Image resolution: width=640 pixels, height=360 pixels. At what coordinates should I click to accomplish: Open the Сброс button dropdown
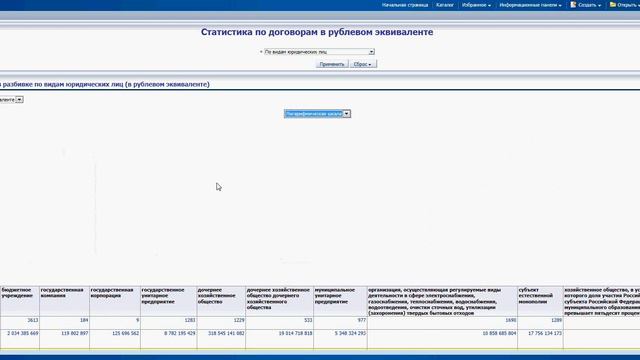pos(363,64)
